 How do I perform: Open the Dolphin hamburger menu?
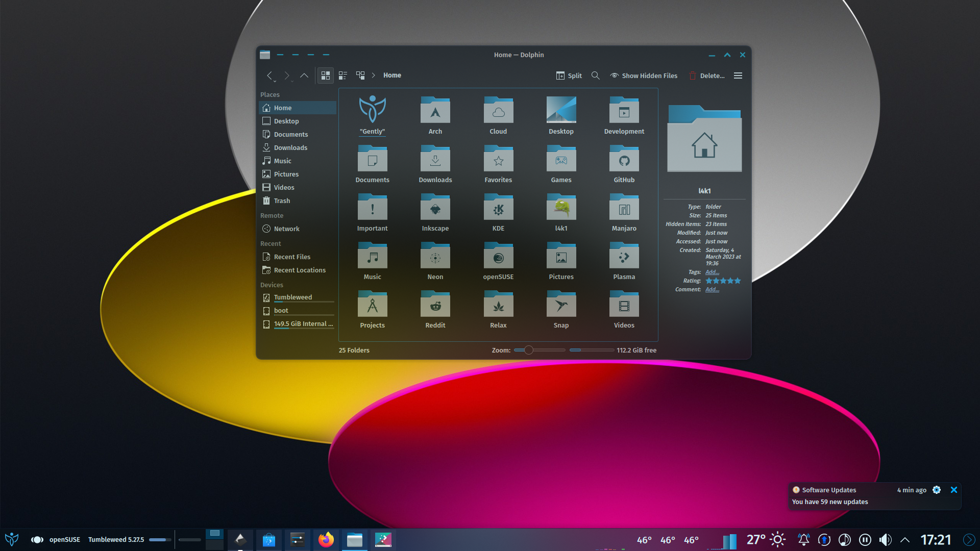tap(738, 76)
